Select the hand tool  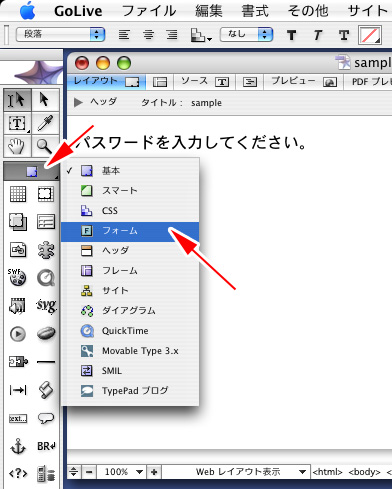click(17, 146)
